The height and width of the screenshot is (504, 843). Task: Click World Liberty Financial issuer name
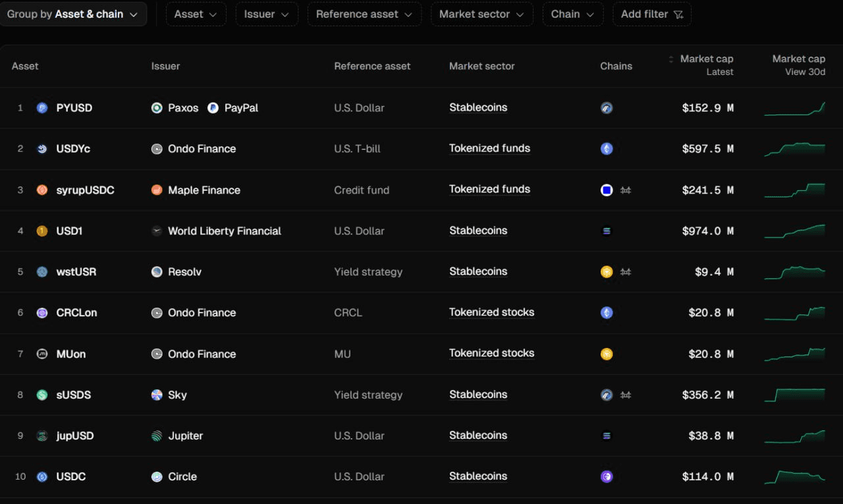coord(224,231)
